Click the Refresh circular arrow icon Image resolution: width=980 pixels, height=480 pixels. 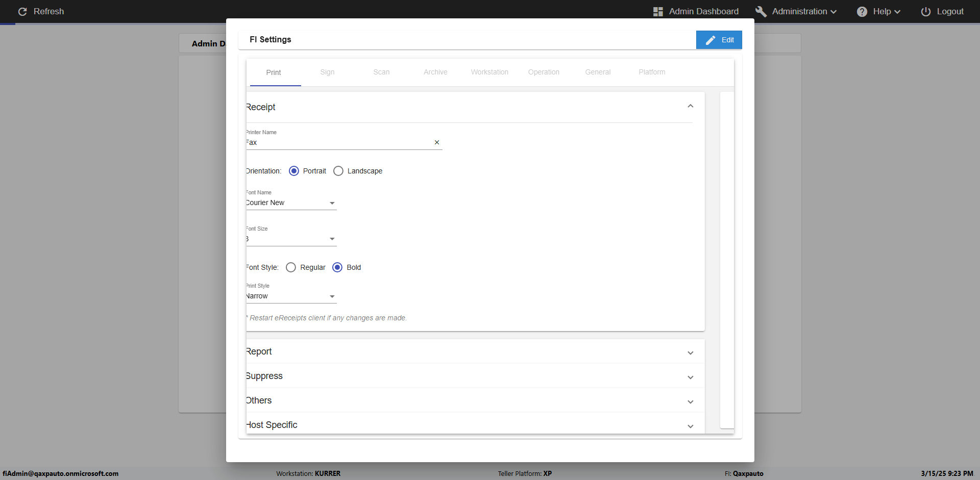[22, 12]
